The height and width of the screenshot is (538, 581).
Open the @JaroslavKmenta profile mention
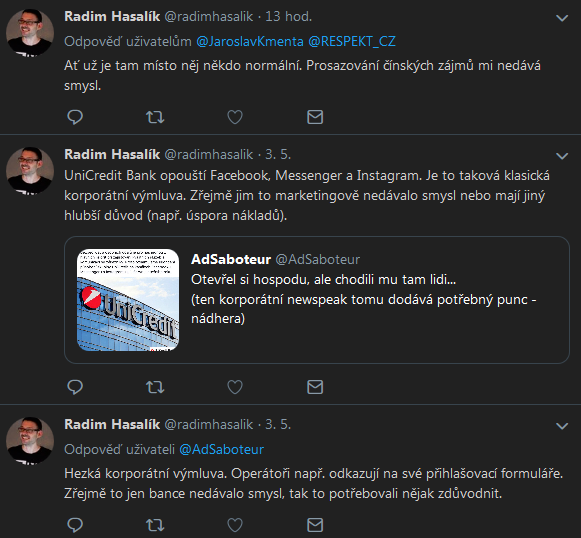250,41
